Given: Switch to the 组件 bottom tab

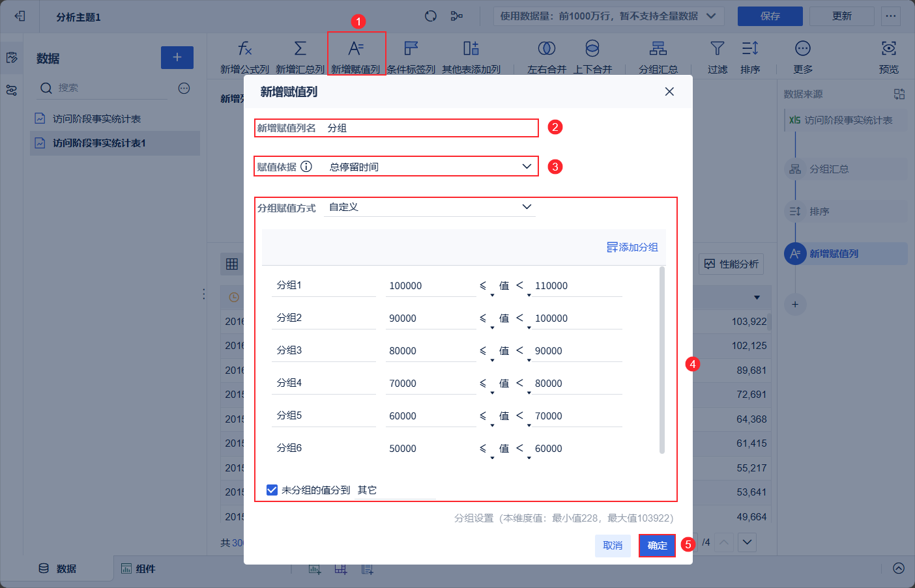Looking at the screenshot, I should (x=138, y=568).
